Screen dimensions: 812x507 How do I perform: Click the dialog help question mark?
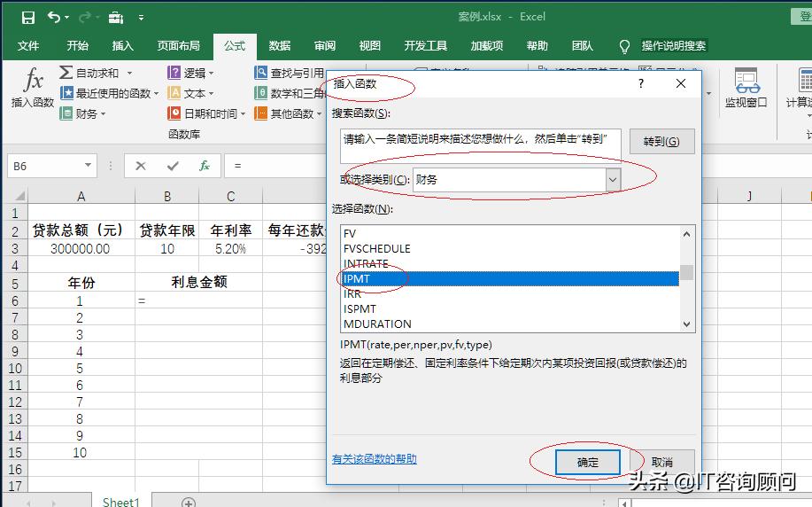point(641,83)
